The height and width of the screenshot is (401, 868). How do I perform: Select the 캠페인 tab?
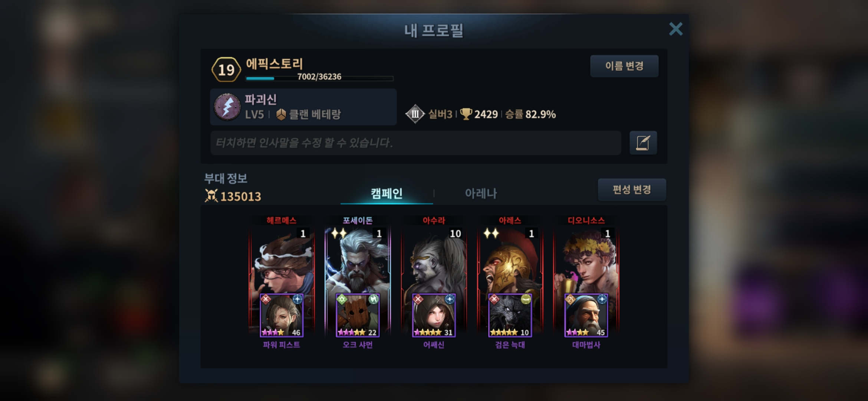point(387,193)
